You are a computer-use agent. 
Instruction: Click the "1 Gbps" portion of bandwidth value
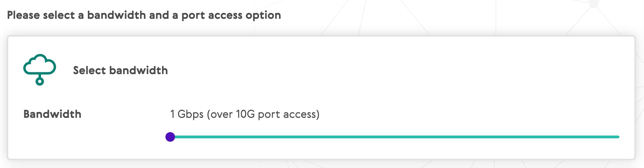[187, 114]
